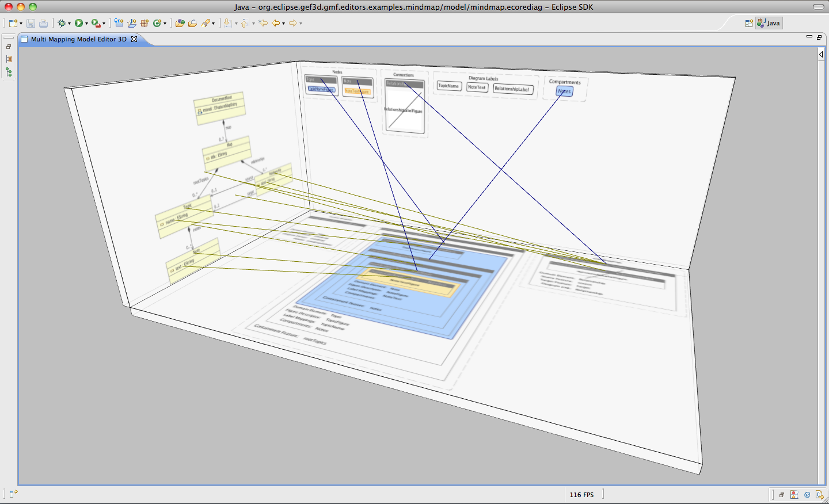The image size is (829, 504).
Task: Click the Next Annotation arrow icon
Action: pos(227,23)
